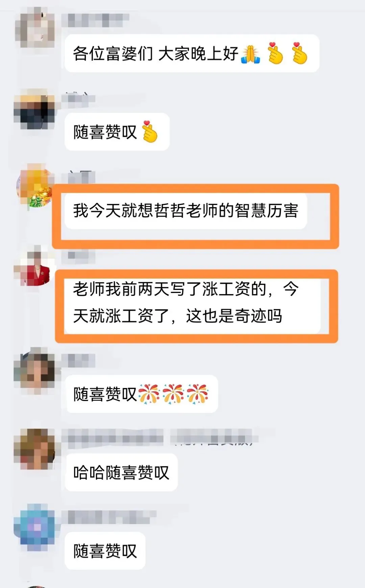This screenshot has width=365, height=588.
Task: Tap the first fireworks emoji
Action: [x=149, y=394]
